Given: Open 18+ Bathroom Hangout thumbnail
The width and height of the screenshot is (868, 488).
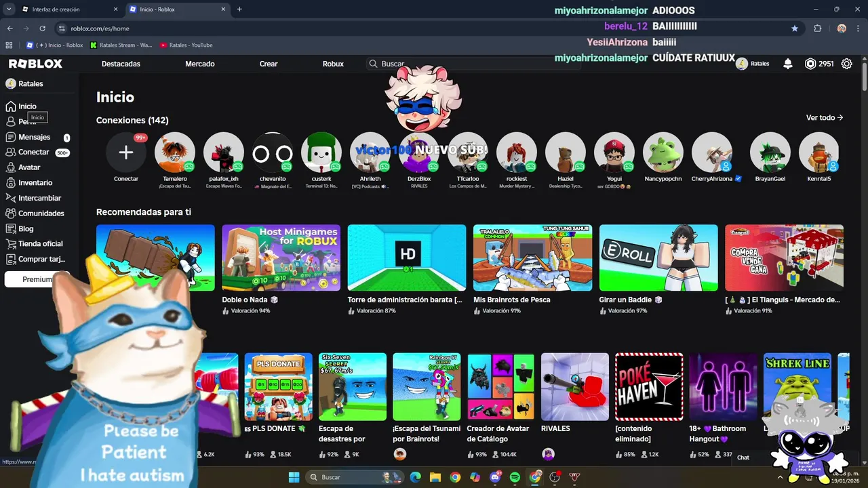Looking at the screenshot, I should (x=723, y=386).
